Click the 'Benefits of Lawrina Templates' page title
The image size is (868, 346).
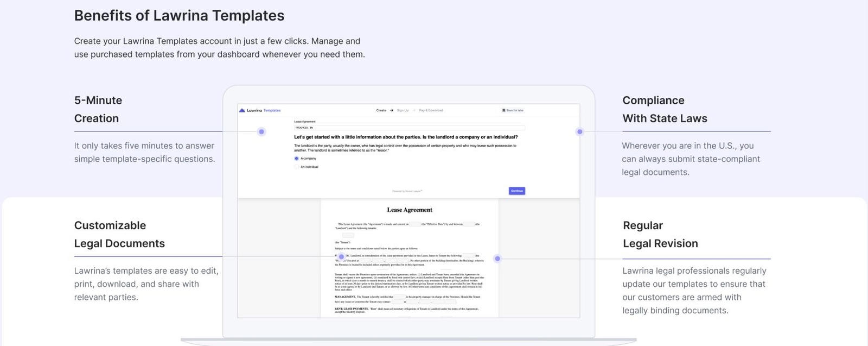[x=179, y=15]
